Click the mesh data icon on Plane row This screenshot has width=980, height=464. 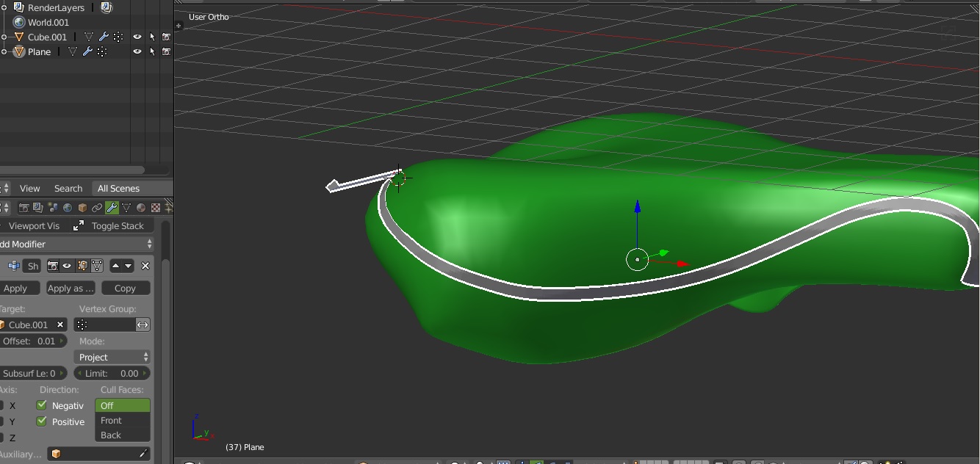[73, 51]
